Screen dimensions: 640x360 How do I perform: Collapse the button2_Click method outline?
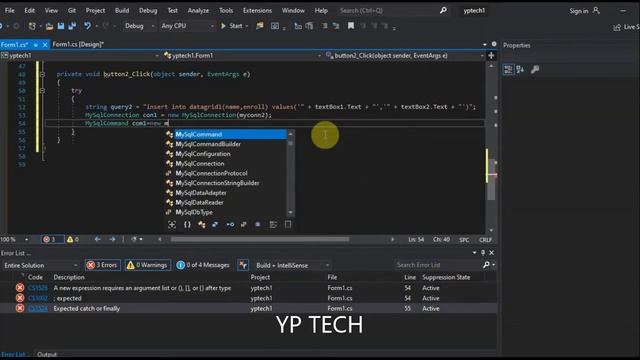[42, 74]
